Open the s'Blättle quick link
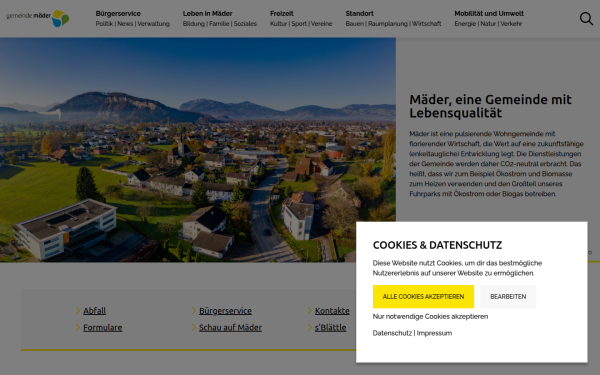Viewport: 600px width, 375px height. (331, 328)
